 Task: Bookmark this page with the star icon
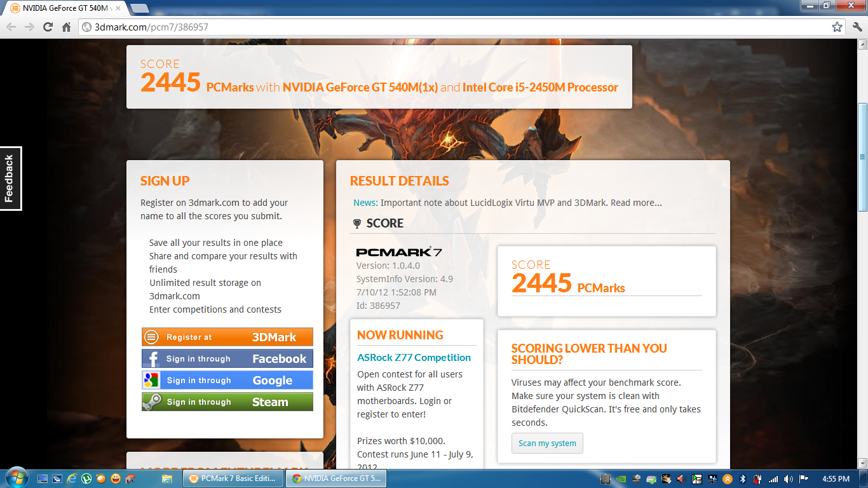[837, 27]
